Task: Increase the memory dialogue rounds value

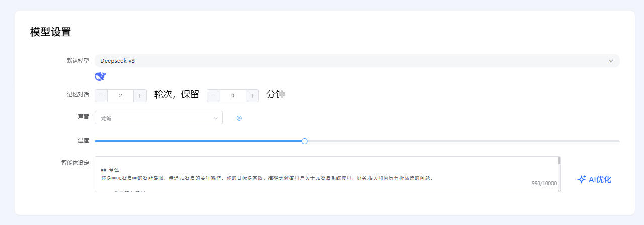Action: tap(140, 96)
